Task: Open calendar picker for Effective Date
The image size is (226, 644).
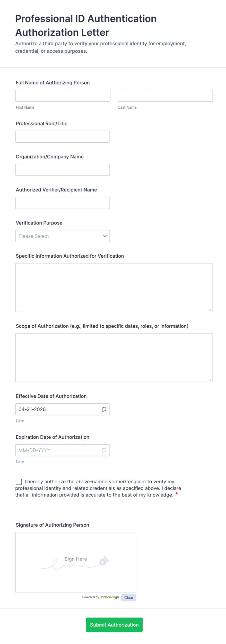Action: (104, 409)
